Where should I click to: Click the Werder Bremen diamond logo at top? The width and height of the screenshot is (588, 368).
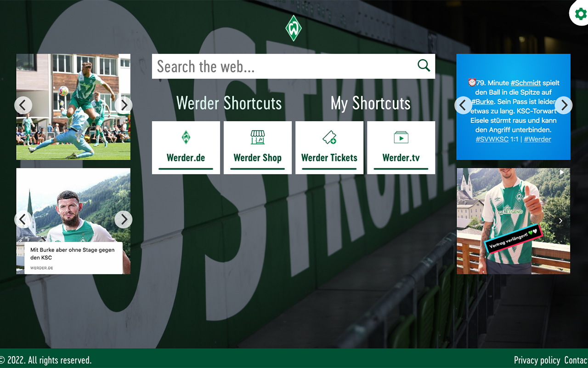293,28
